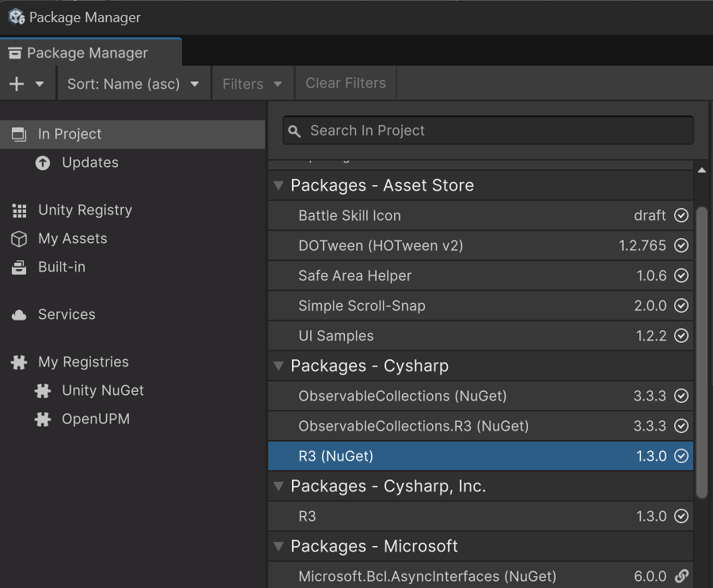Select R3 package under Cysharp, Inc.
The image size is (713, 588).
480,516
